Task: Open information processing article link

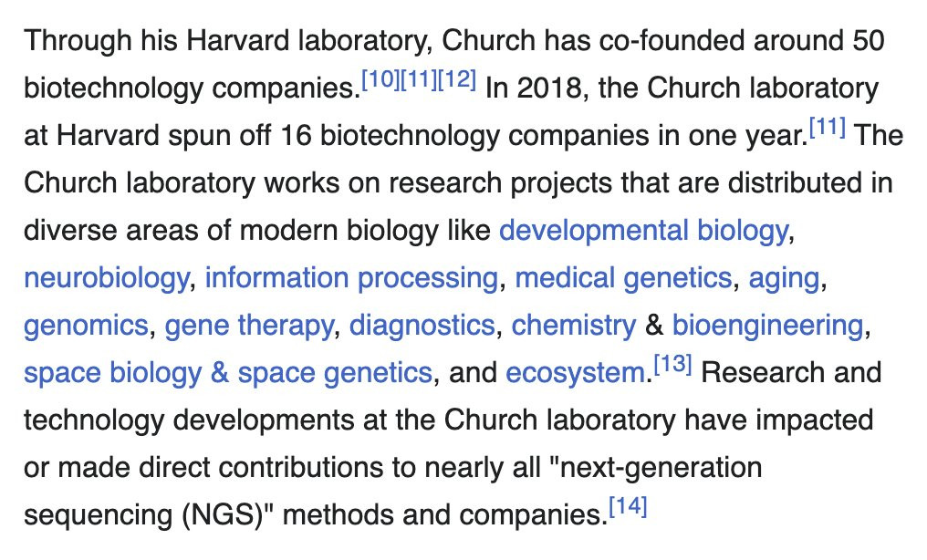Action: (351, 278)
